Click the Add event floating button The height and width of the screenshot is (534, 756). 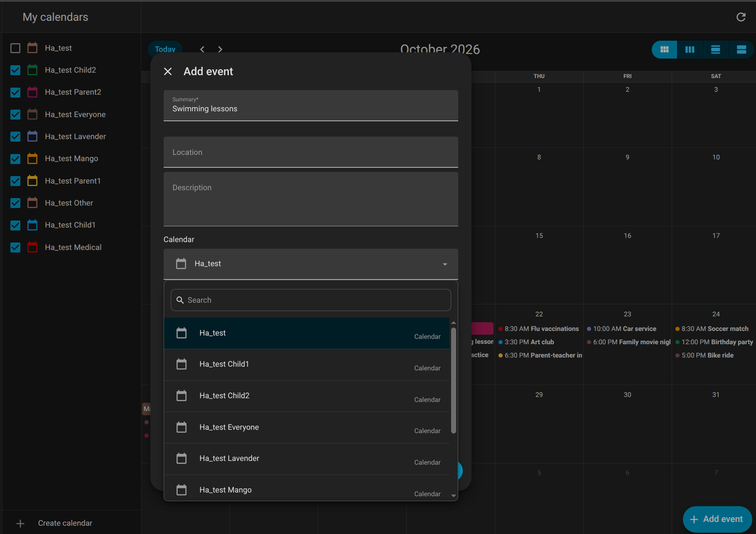(x=717, y=519)
